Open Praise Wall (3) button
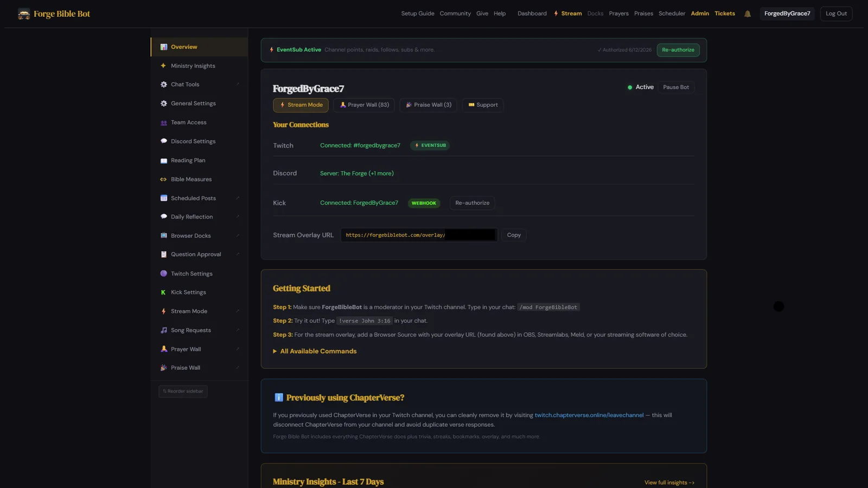 pyautogui.click(x=428, y=105)
